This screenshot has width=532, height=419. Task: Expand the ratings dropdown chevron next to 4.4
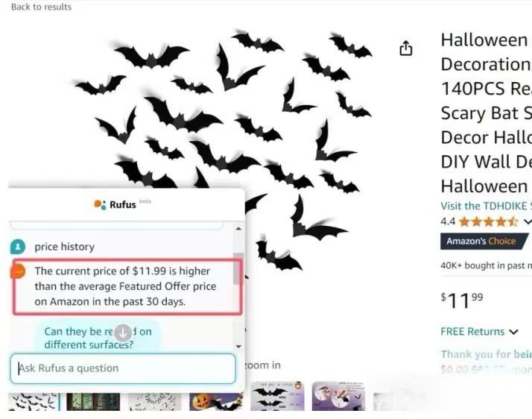[528, 222]
